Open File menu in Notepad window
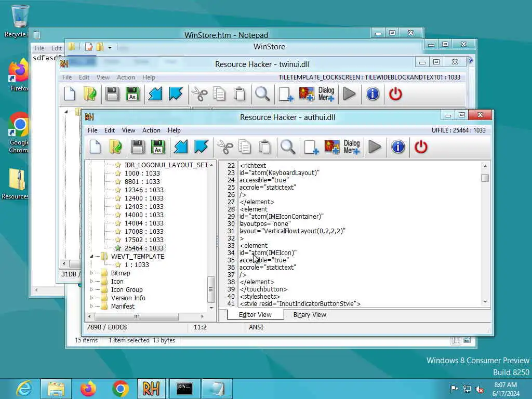 tap(39, 48)
